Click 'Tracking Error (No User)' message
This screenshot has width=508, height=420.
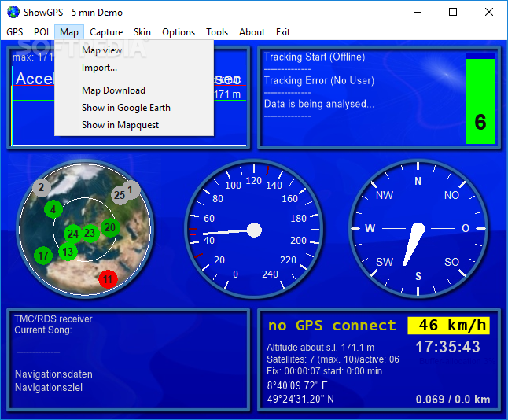(x=319, y=80)
